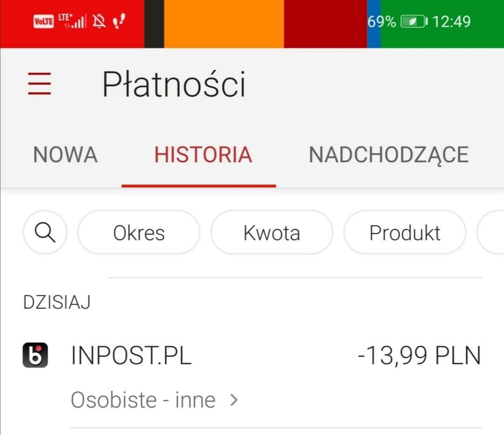
Task: Tap the 12:49 clock in status bar
Action: (x=451, y=22)
